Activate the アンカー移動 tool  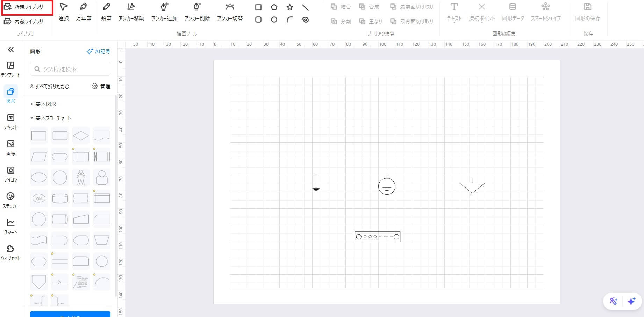[131, 12]
